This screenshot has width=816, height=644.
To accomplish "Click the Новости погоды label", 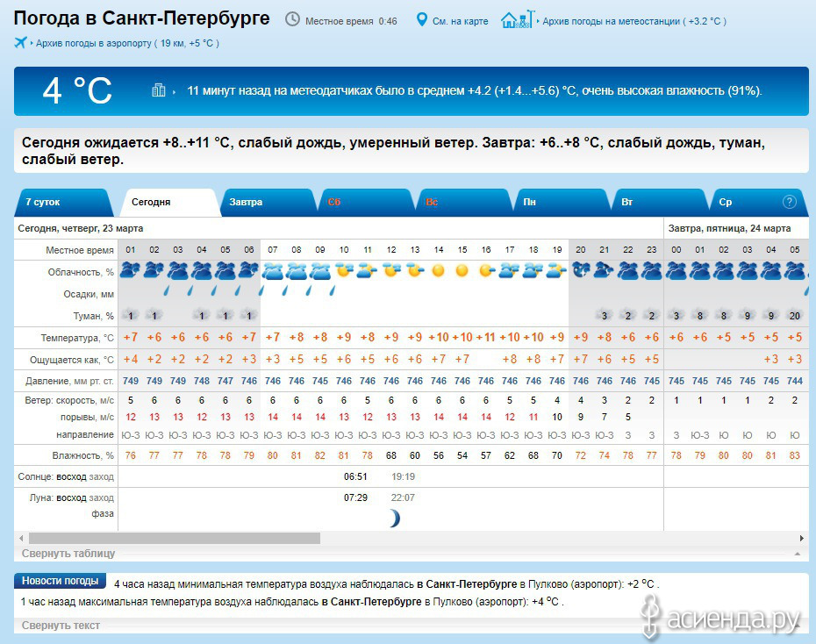I will click(x=60, y=581).
